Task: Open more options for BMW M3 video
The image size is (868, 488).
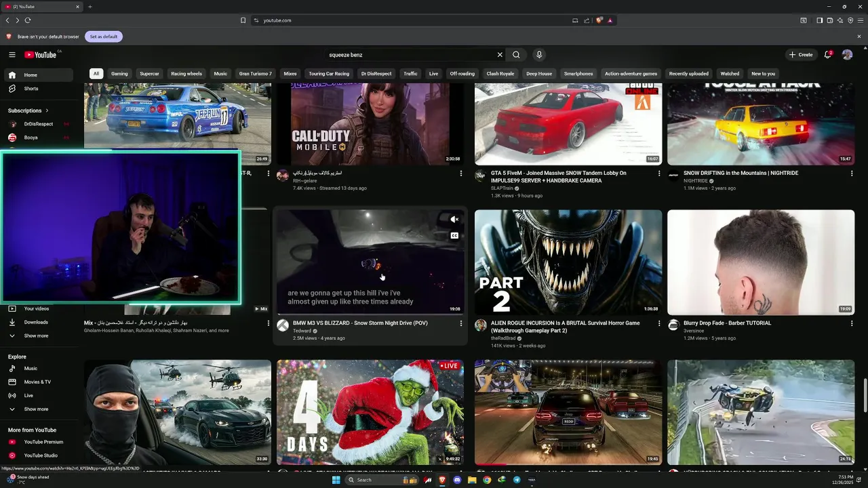Action: pos(461,323)
